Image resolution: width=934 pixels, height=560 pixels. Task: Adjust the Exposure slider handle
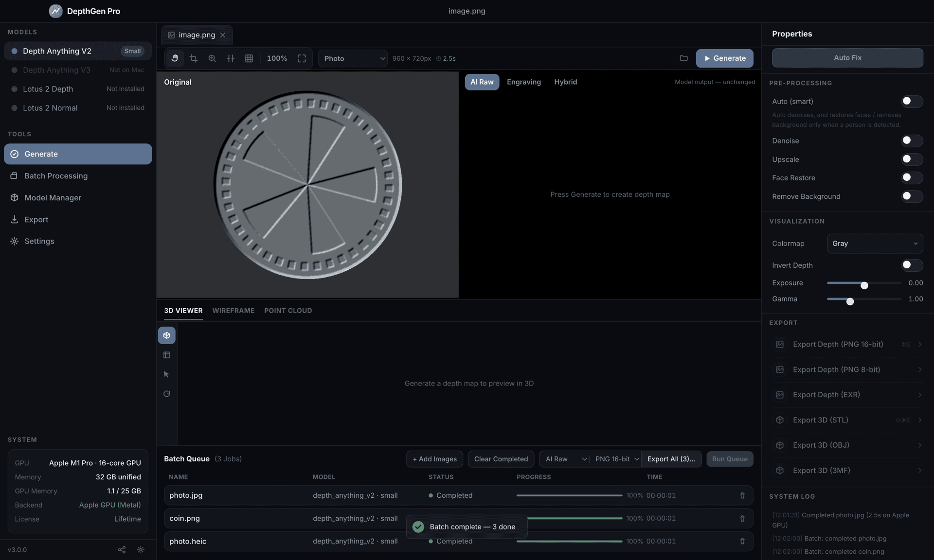pyautogui.click(x=864, y=285)
